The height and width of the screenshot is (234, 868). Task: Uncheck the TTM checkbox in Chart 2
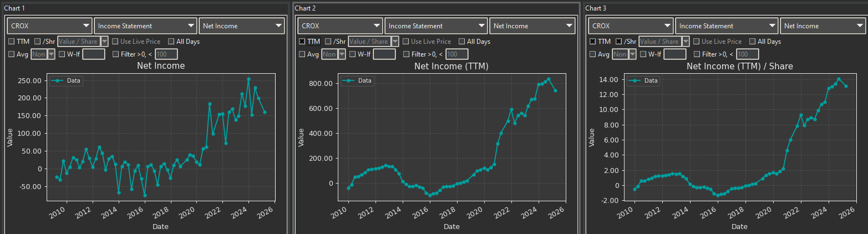click(x=302, y=42)
